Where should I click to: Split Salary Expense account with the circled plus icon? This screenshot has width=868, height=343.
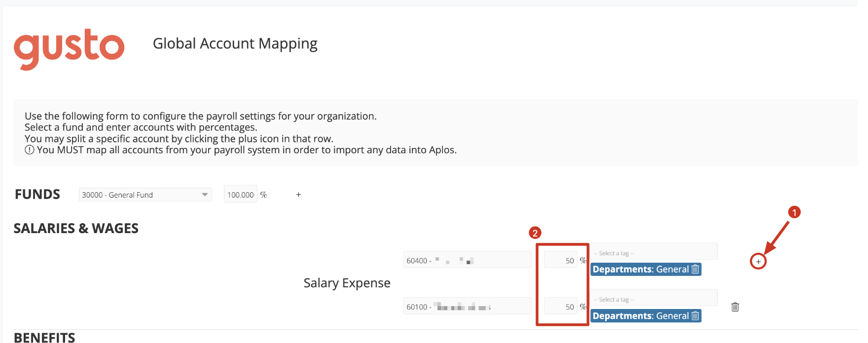coord(758,261)
